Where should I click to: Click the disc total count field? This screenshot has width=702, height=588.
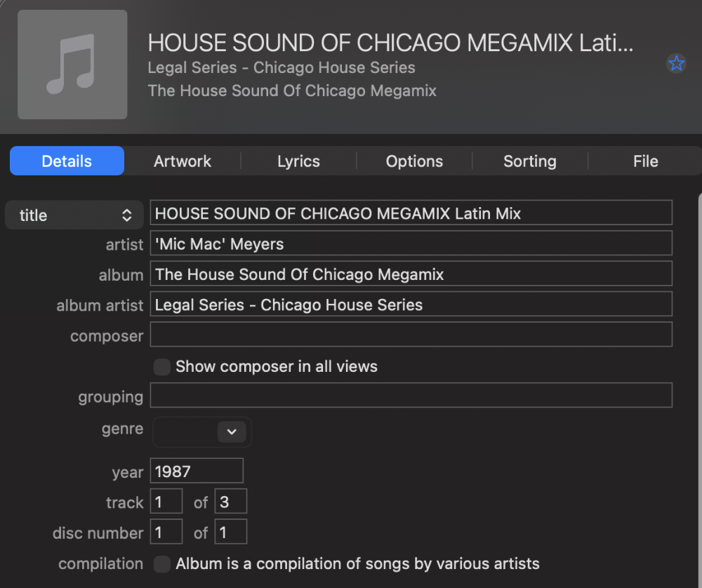click(230, 531)
